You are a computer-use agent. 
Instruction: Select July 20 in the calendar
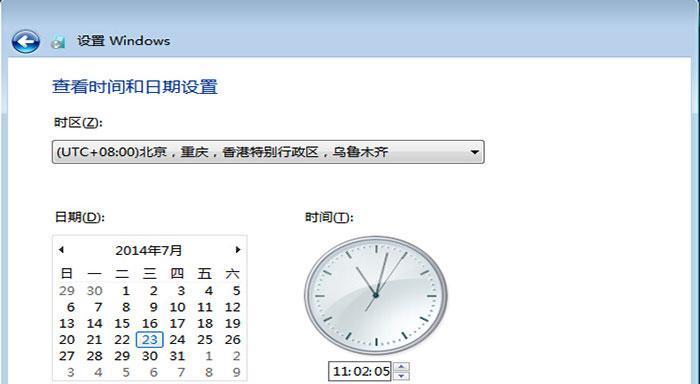pos(67,340)
